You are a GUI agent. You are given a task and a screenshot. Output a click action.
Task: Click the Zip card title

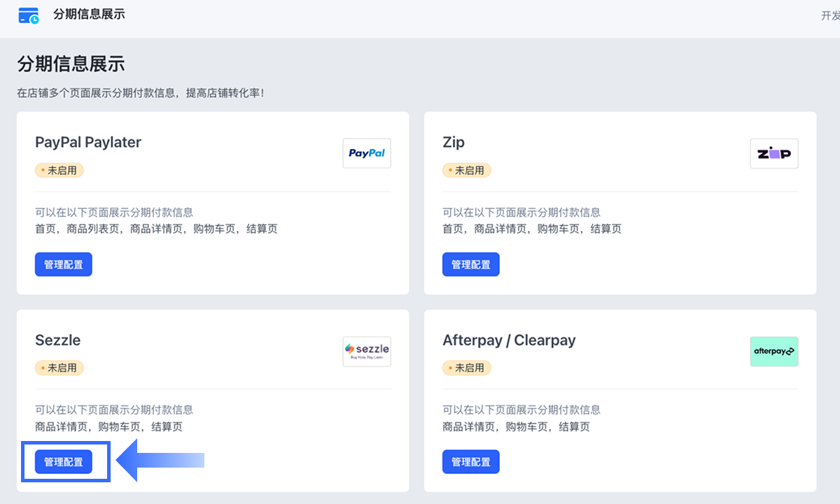454,142
